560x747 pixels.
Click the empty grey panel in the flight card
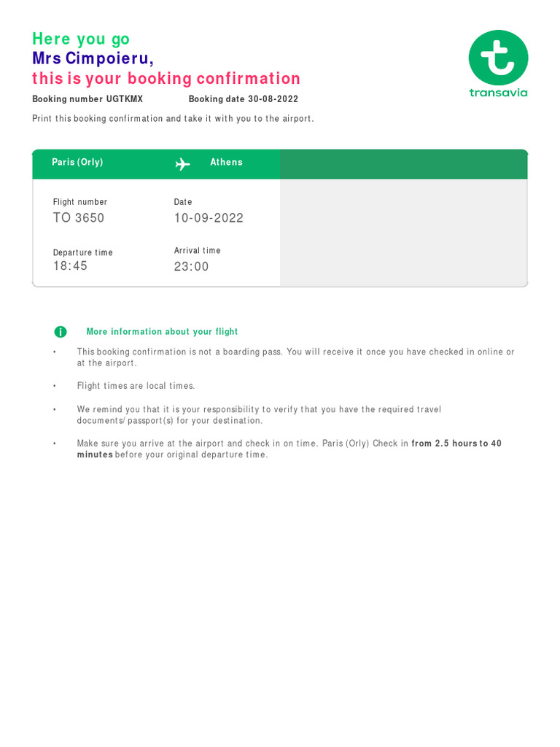pyautogui.click(x=403, y=232)
